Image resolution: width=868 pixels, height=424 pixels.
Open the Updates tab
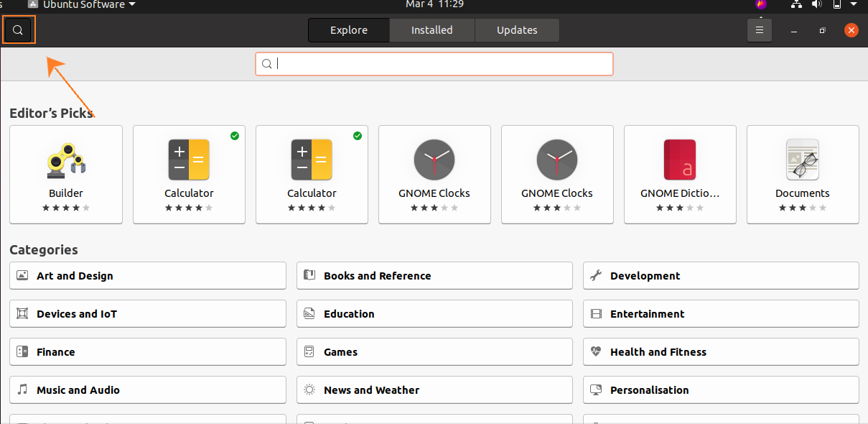pos(517,30)
